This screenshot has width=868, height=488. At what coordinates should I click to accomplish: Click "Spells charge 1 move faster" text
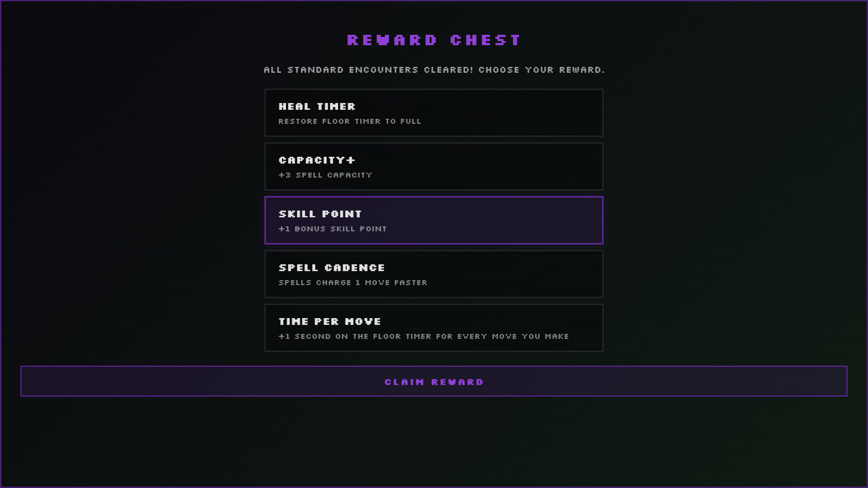coord(353,283)
